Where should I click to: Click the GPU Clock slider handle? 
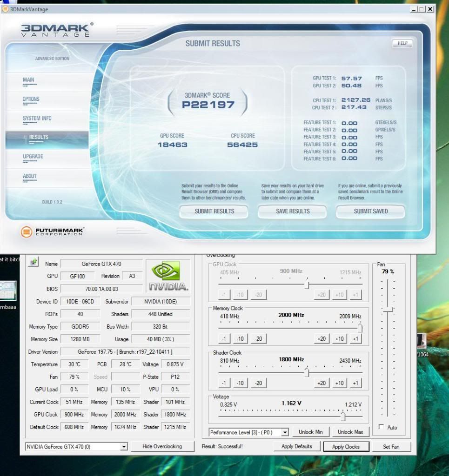[x=307, y=285]
